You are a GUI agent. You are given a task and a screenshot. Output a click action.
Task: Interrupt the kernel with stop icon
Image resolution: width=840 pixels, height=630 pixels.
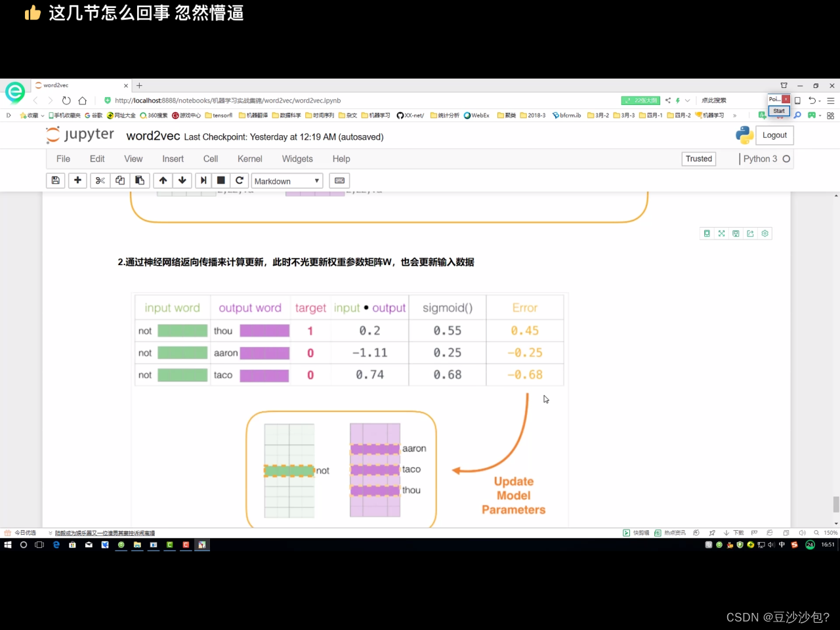click(x=220, y=180)
